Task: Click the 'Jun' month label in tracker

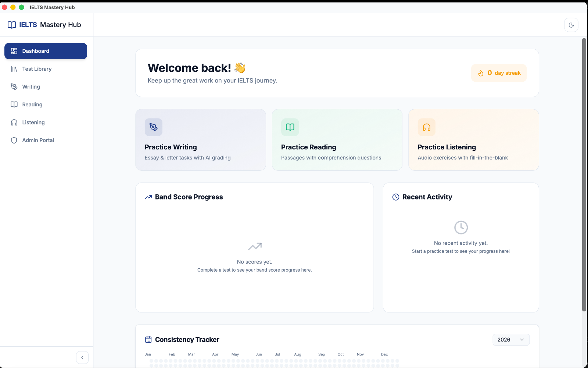Action: coord(259,354)
